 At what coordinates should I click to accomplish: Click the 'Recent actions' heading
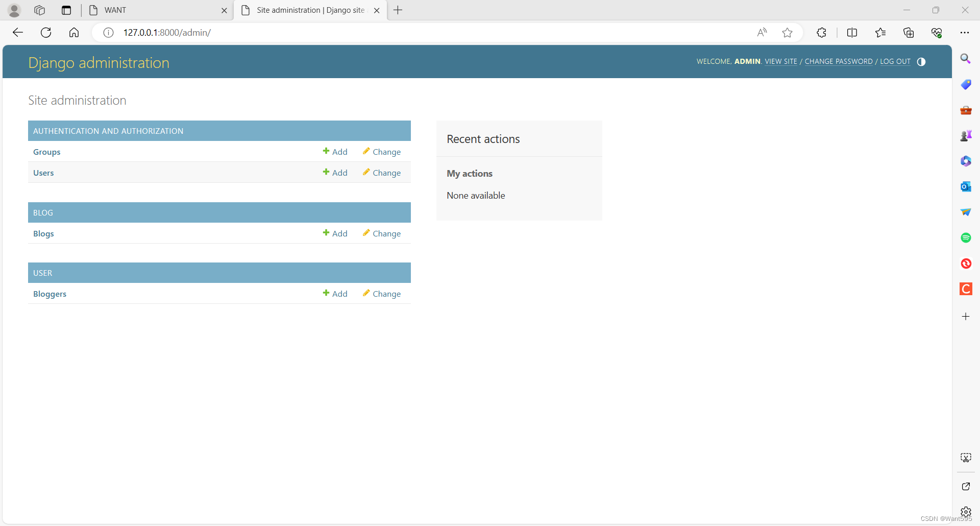[483, 139]
